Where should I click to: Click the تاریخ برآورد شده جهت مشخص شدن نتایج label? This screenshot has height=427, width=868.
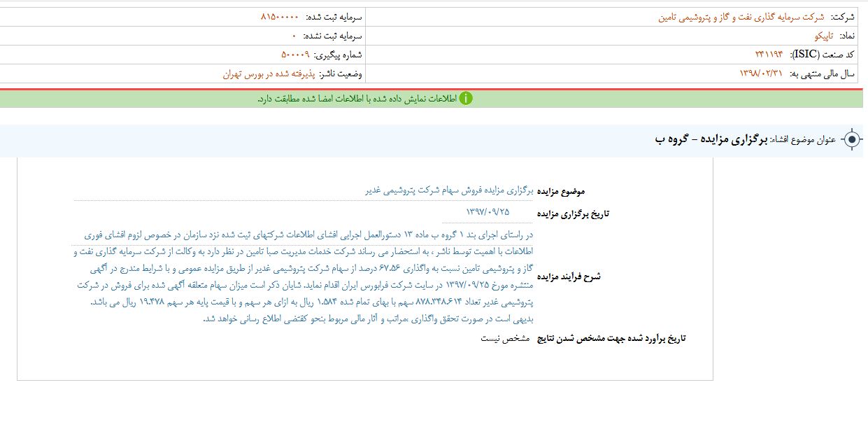(611, 339)
